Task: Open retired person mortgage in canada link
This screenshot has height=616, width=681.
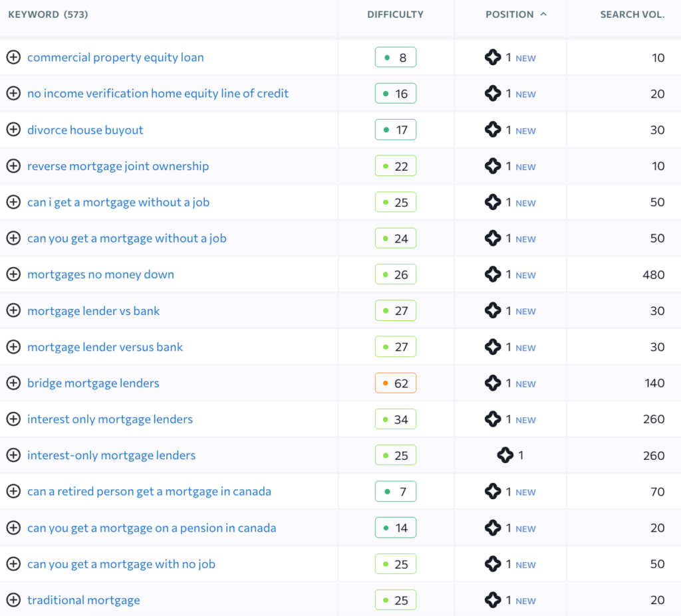Action: [x=150, y=492]
